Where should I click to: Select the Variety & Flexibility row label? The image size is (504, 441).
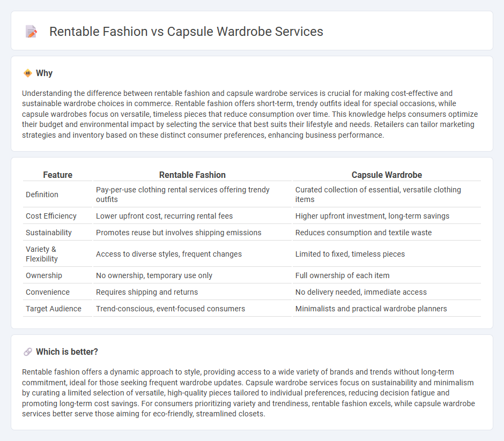(42, 254)
